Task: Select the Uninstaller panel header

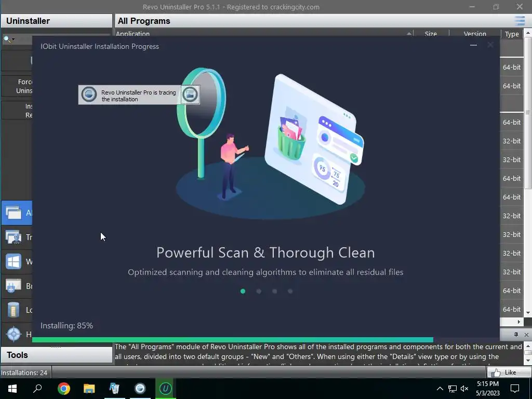Action: pyautogui.click(x=56, y=21)
